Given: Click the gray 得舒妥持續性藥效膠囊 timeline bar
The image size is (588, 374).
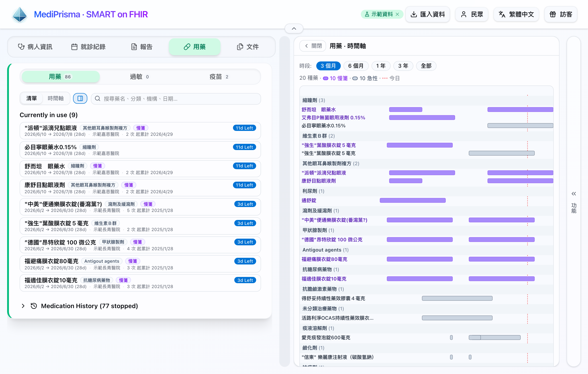Looking at the screenshot, I should (x=457, y=298).
